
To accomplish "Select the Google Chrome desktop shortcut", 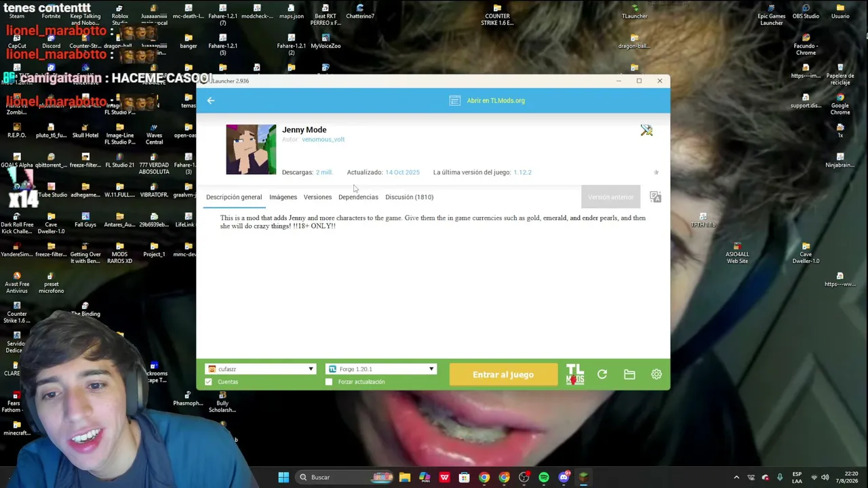I will tap(840, 104).
